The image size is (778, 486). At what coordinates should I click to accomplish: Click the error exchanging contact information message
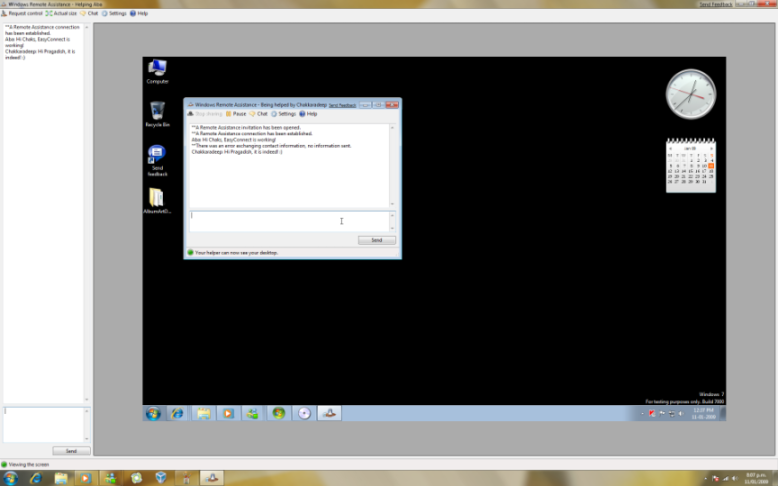pyautogui.click(x=271, y=146)
